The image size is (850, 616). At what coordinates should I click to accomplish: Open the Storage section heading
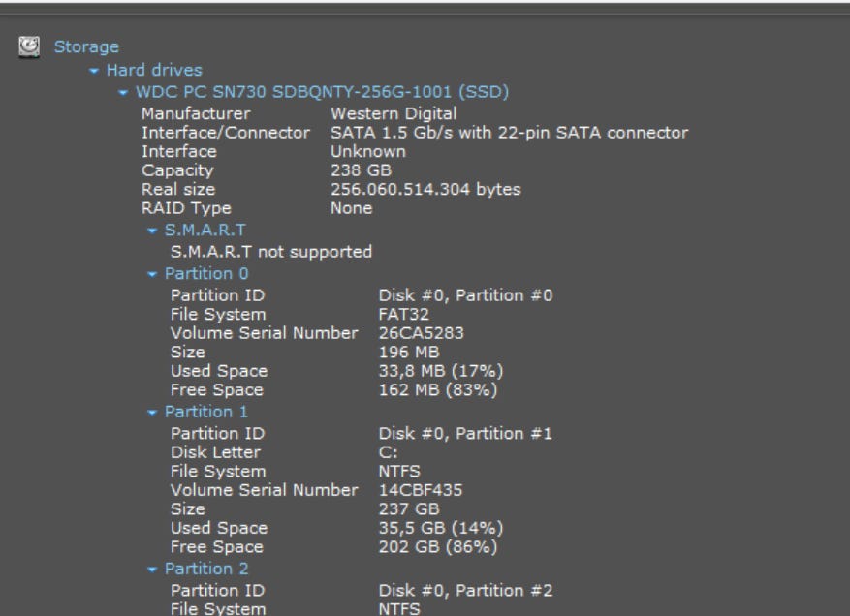86,46
